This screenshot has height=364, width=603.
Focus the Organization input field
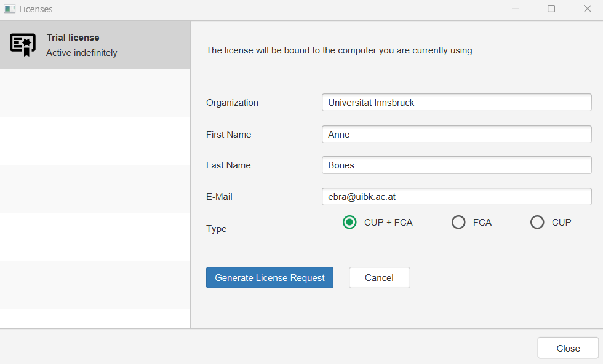coord(456,103)
